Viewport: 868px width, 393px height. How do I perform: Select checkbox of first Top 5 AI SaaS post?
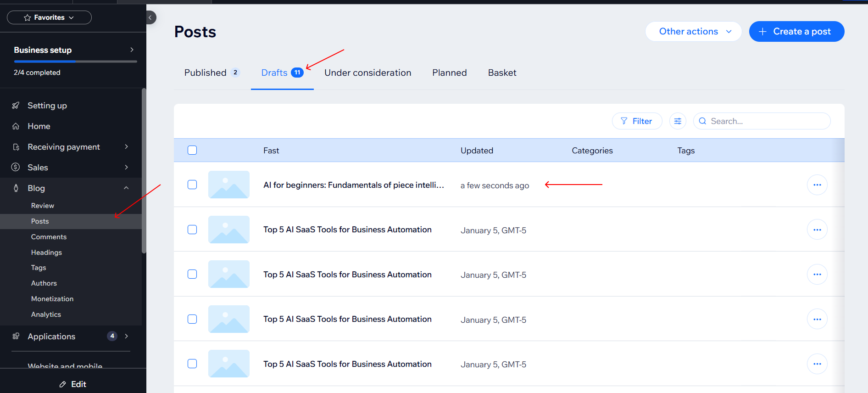tap(192, 230)
